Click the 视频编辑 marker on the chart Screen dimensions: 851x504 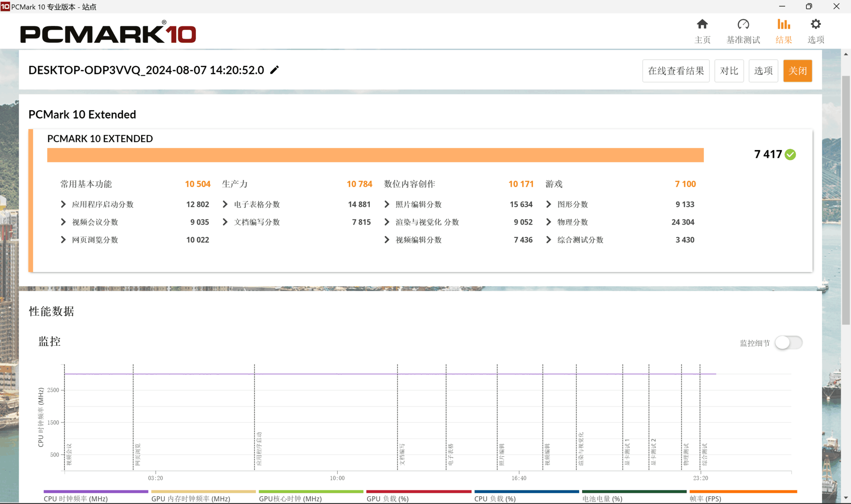(548, 454)
